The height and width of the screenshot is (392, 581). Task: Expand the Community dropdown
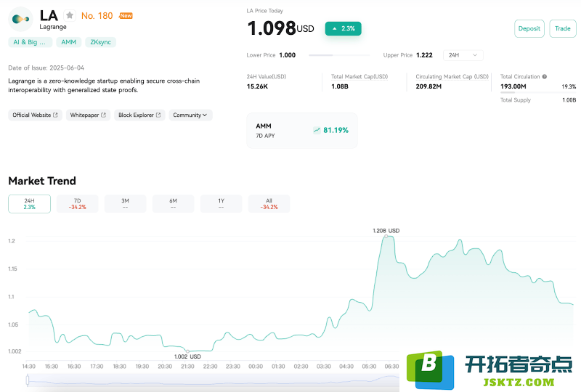coord(190,115)
